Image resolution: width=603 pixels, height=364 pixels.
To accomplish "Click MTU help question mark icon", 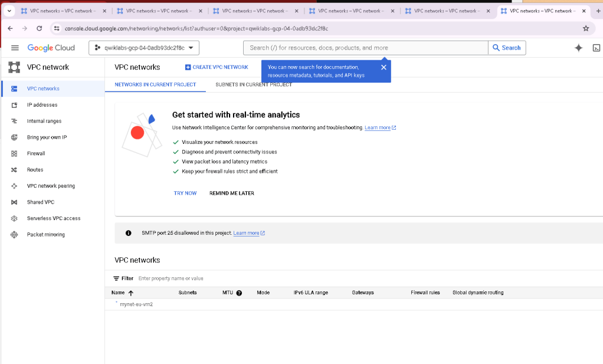I will [239, 293].
